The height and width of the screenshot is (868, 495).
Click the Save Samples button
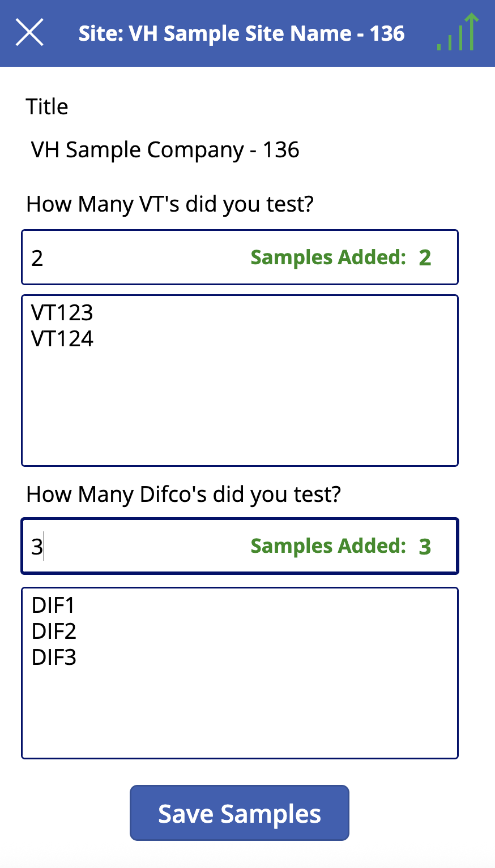(x=239, y=812)
